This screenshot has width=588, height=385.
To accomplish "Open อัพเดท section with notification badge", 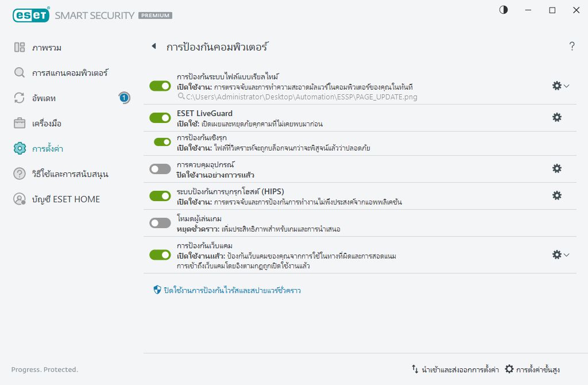I will pos(49,98).
